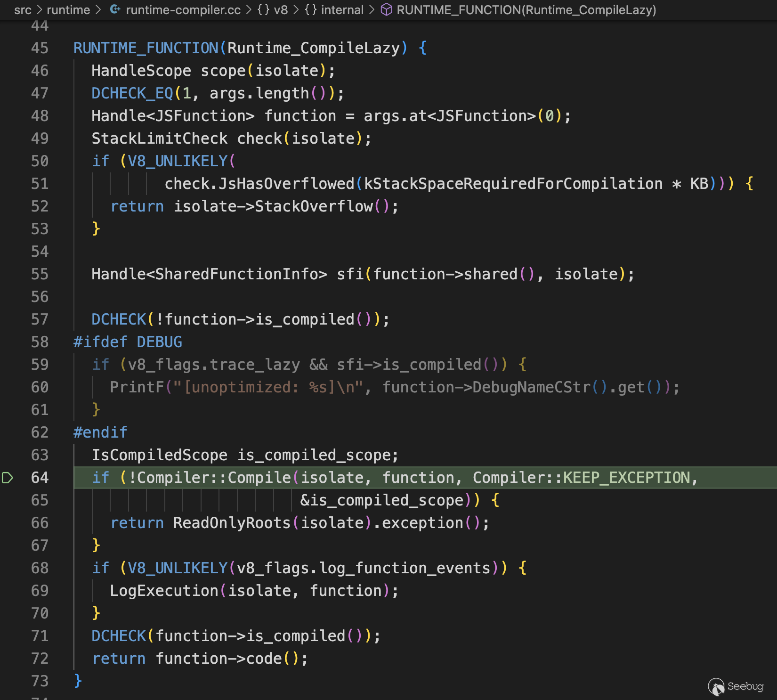Click DebugNameCStr on line 60
Viewport: 777px width, 700px height.
531,387
